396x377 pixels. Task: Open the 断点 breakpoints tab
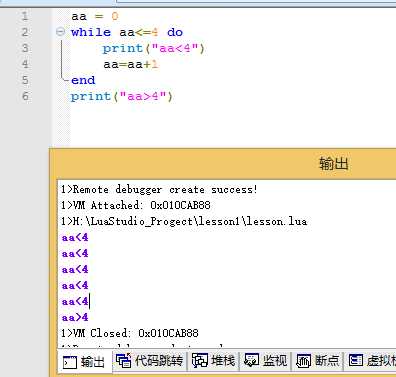(318, 360)
